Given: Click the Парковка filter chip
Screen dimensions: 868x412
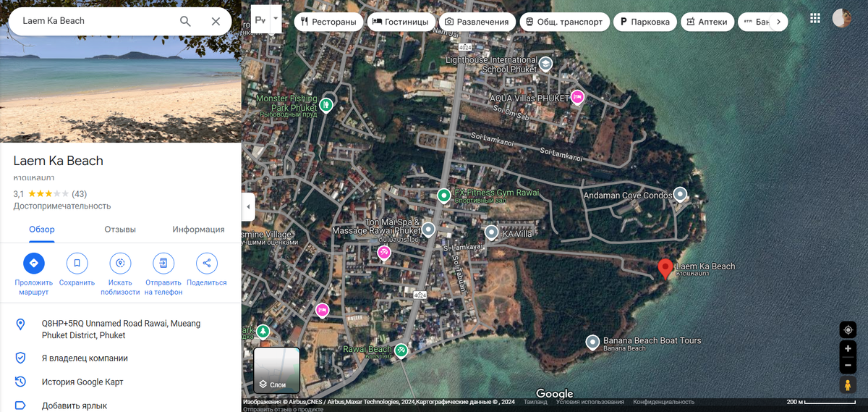Looking at the screenshot, I should pos(645,22).
